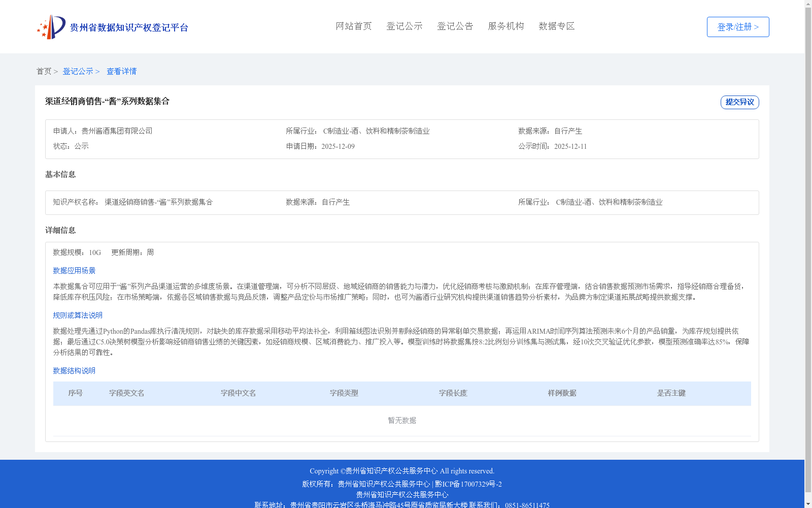Click scrollbar down arrow

(808, 504)
